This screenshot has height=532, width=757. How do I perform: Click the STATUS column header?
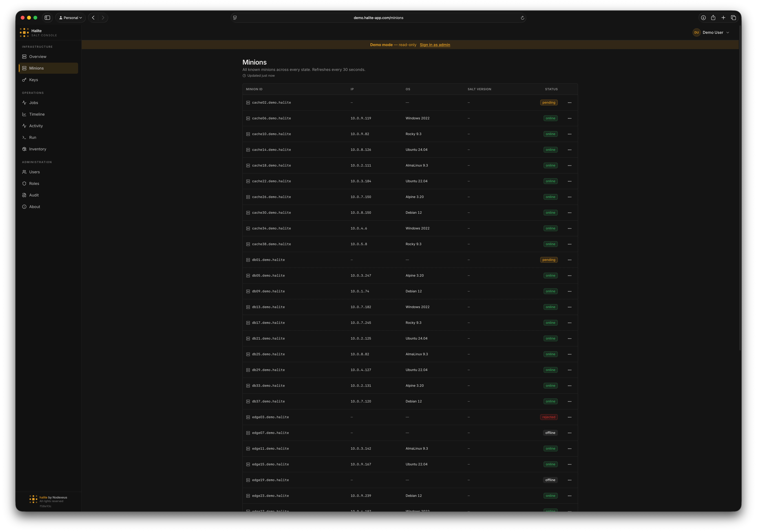(x=551, y=89)
